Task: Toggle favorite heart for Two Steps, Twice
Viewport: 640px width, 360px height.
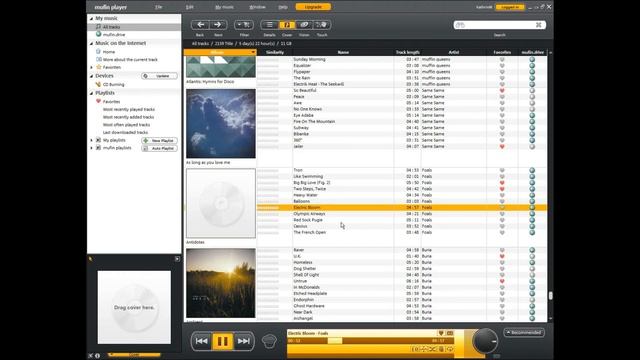Action: click(502, 189)
